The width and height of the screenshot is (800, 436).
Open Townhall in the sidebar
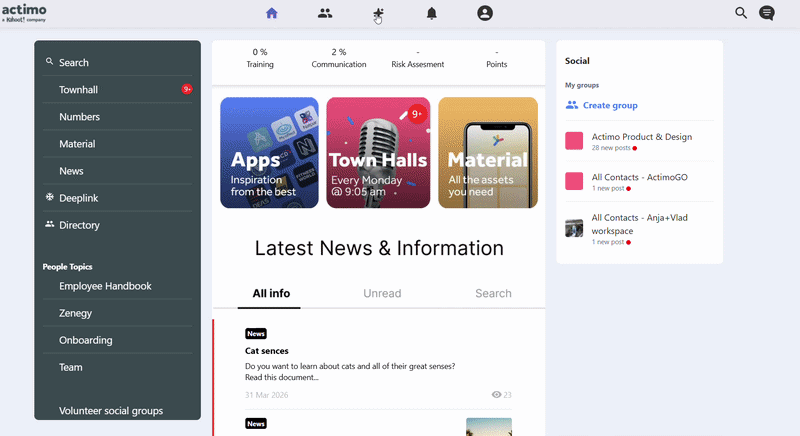[x=117, y=90]
